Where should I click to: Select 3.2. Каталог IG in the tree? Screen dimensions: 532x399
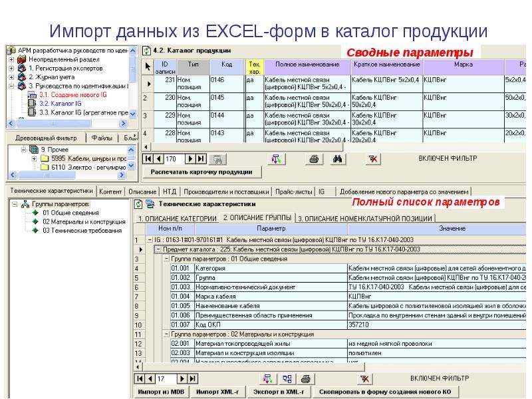(x=61, y=104)
